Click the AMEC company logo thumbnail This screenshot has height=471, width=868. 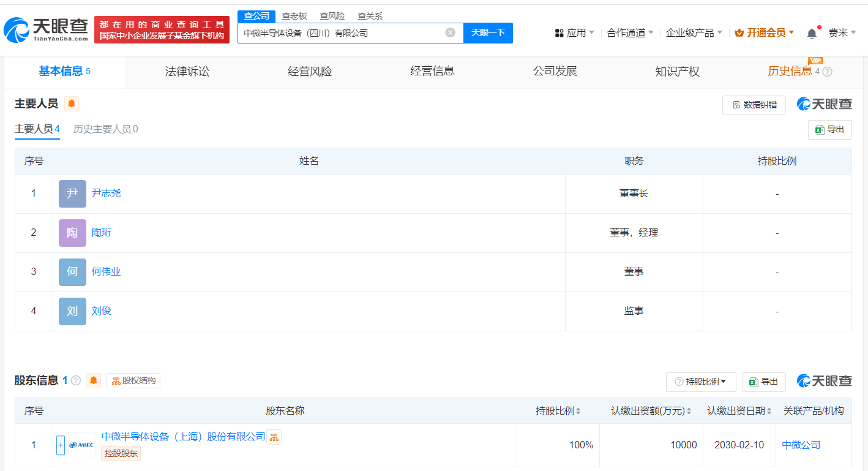[x=81, y=445]
